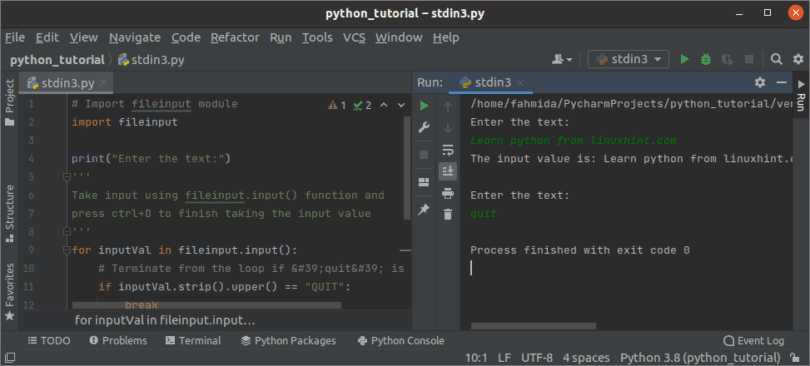Open the TODO tool window

49,341
